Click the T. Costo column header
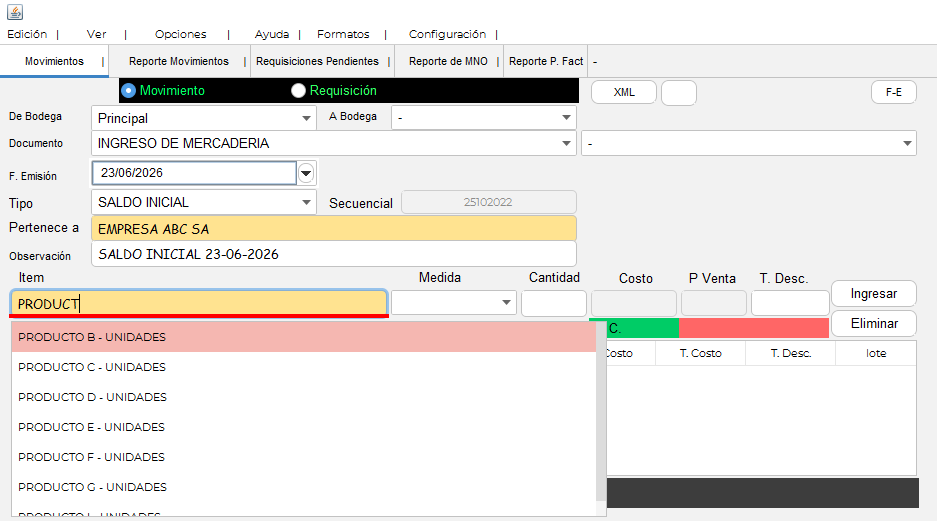 (700, 353)
